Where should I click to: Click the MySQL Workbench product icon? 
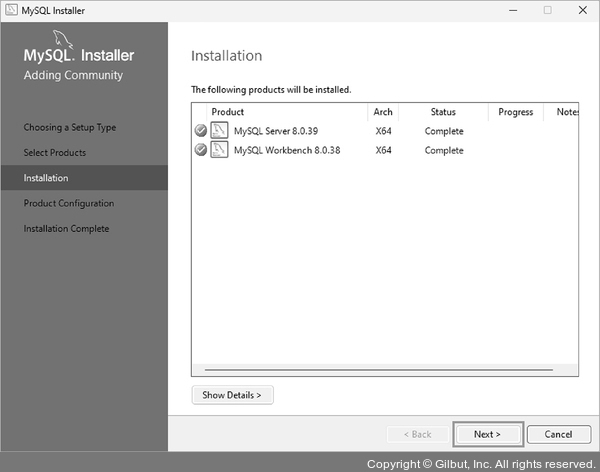click(x=219, y=150)
